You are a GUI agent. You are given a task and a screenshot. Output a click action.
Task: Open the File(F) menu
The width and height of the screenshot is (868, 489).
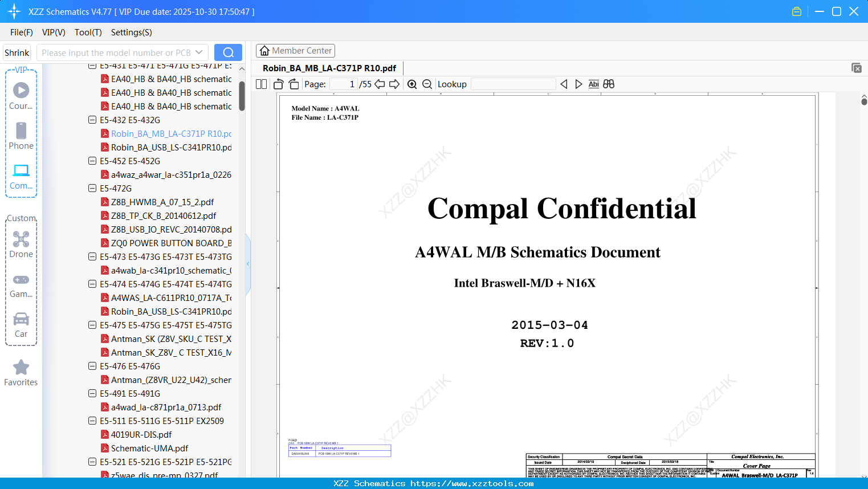tap(22, 32)
